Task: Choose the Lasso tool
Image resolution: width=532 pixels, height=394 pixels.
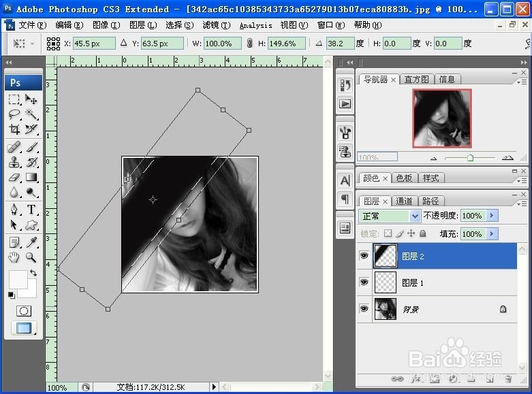Action: pyautogui.click(x=14, y=114)
